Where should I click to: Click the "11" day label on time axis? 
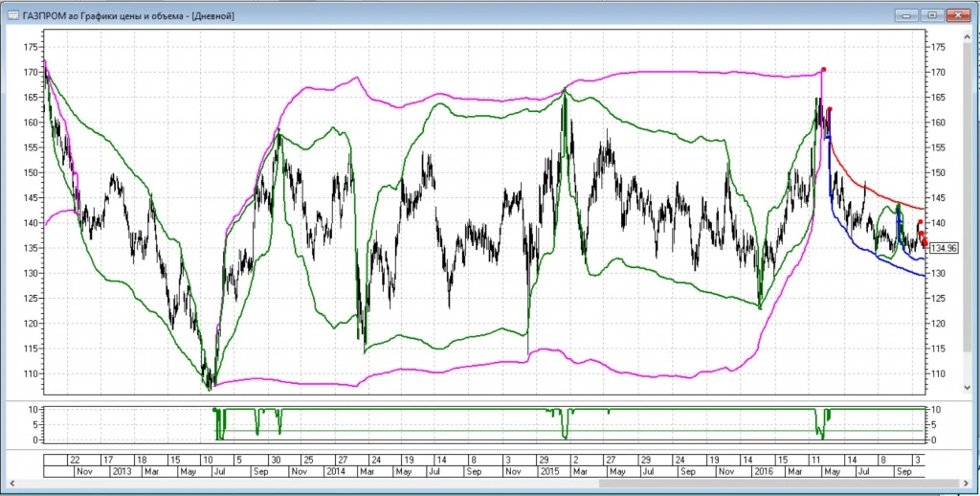coord(814,460)
